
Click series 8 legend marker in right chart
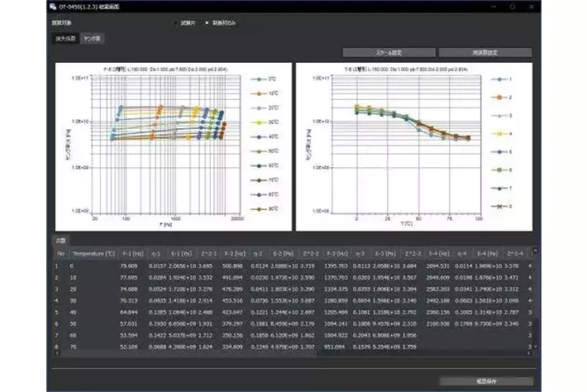[497, 206]
